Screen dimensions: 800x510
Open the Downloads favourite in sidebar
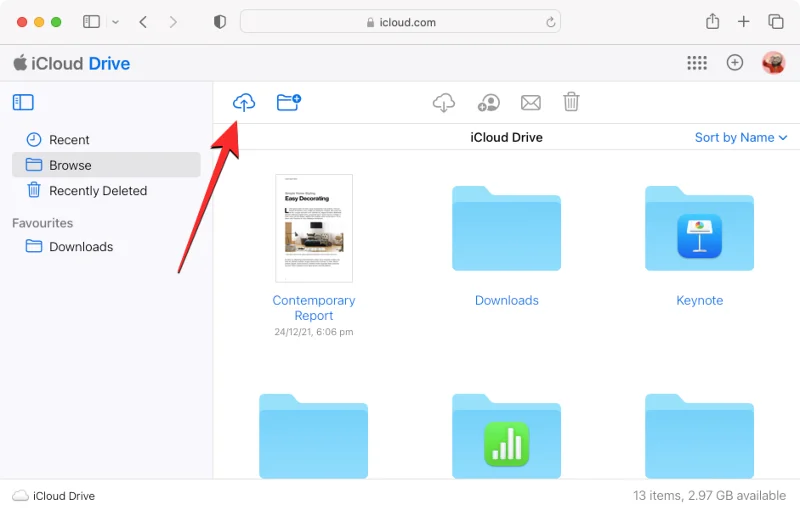[80, 247]
